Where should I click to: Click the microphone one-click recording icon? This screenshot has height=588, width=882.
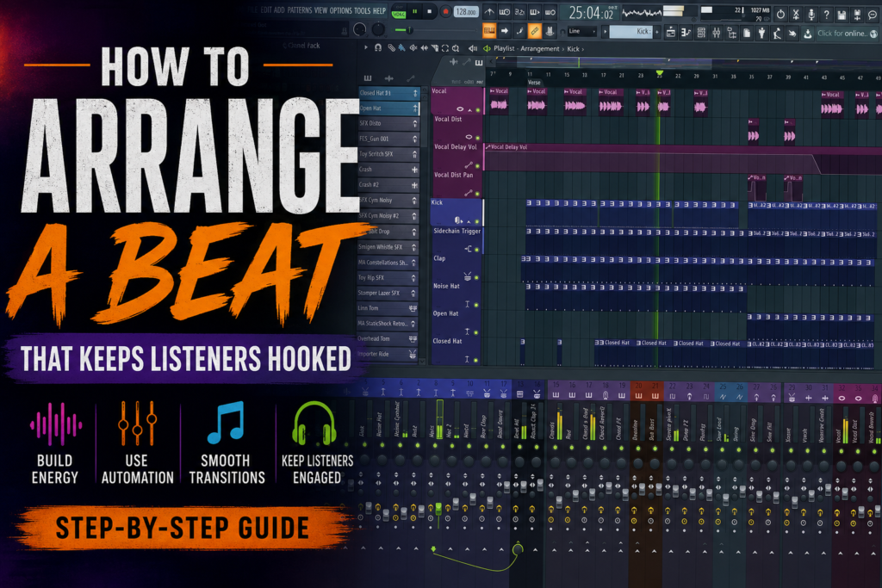point(811,15)
